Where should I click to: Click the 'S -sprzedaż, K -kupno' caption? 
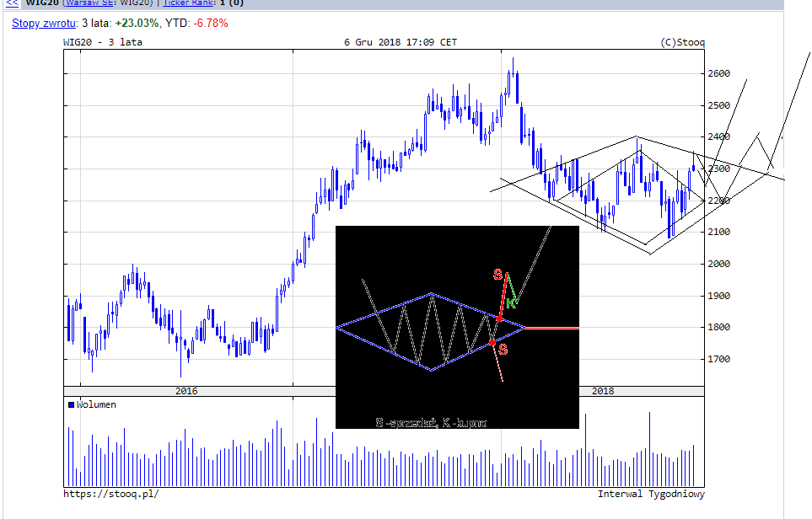point(431,423)
